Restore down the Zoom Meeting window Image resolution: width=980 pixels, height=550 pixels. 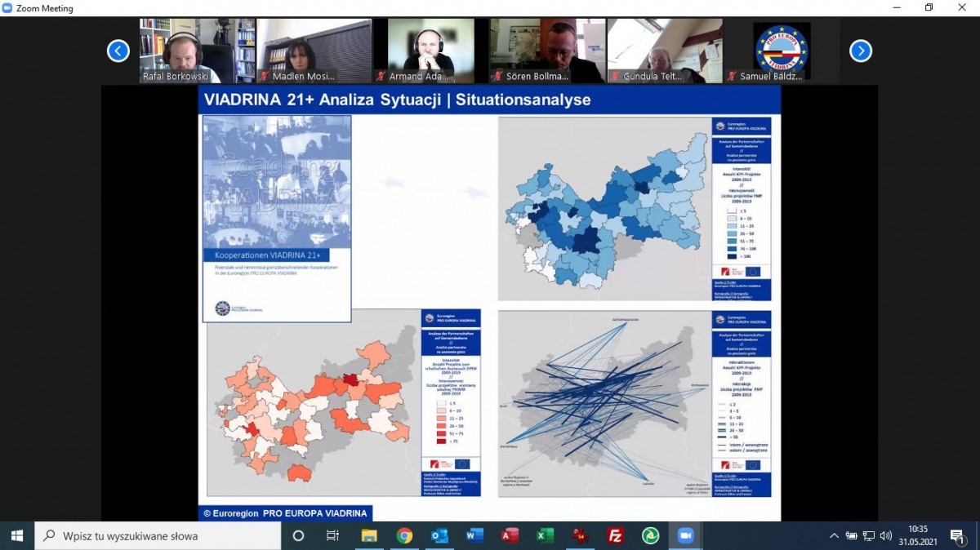click(929, 8)
